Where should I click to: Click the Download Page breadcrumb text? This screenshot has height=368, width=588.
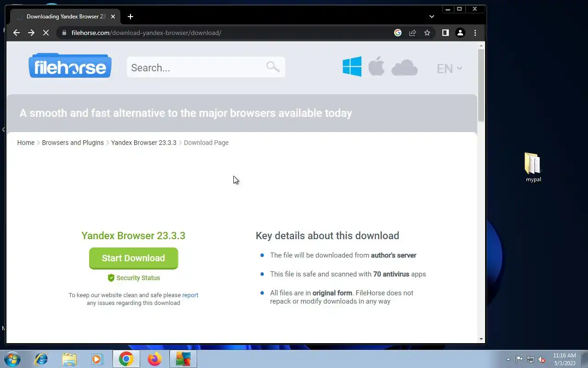(206, 143)
